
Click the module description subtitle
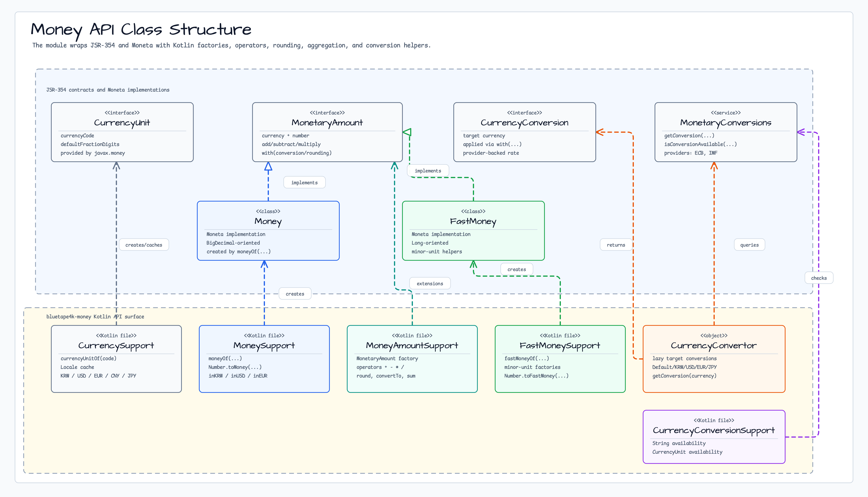tap(231, 45)
